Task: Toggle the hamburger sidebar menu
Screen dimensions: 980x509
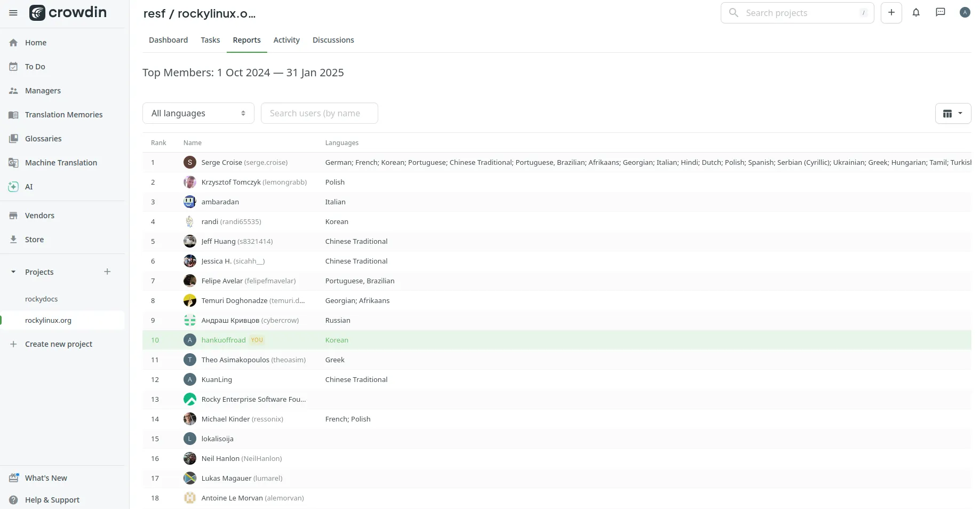Action: tap(13, 13)
